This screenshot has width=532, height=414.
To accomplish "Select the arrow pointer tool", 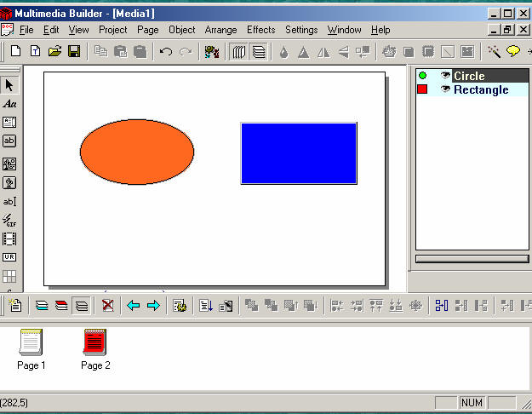I will [x=9, y=85].
